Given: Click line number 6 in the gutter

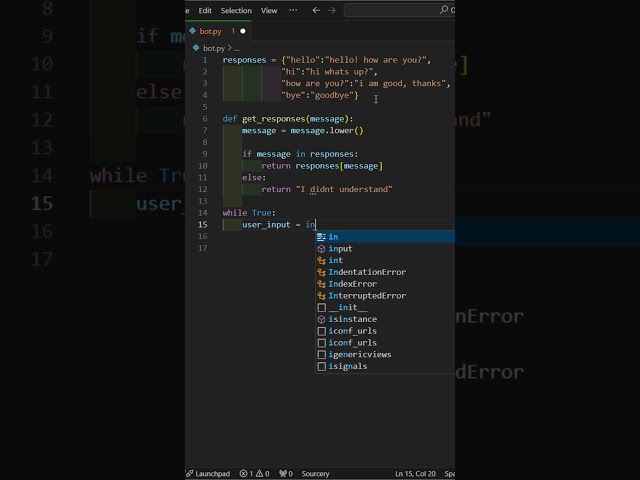Looking at the screenshot, I should click(x=204, y=119).
